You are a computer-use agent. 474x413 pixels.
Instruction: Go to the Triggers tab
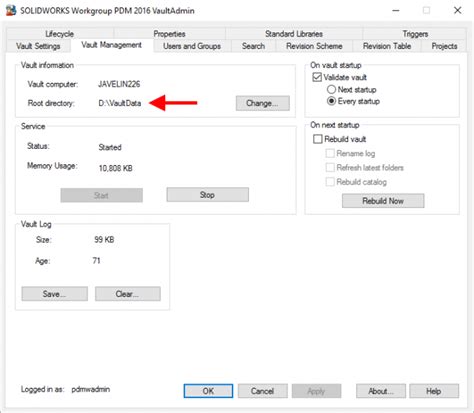[x=415, y=34]
